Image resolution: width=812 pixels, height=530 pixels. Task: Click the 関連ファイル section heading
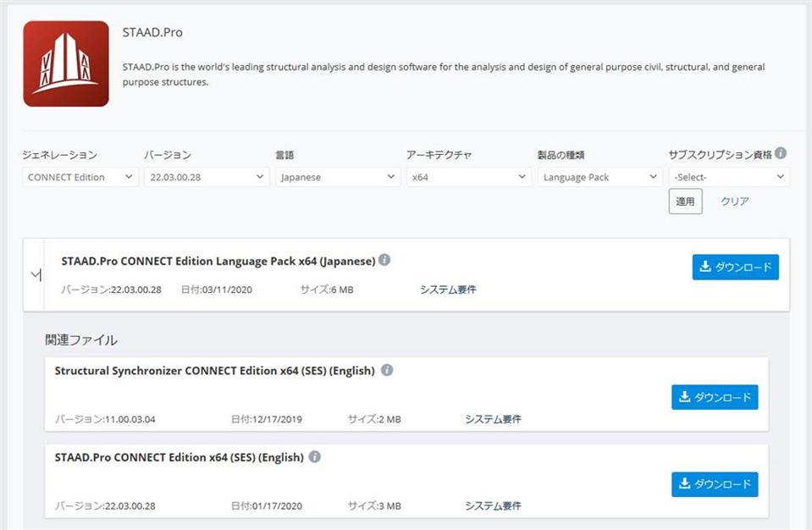pyautogui.click(x=81, y=340)
